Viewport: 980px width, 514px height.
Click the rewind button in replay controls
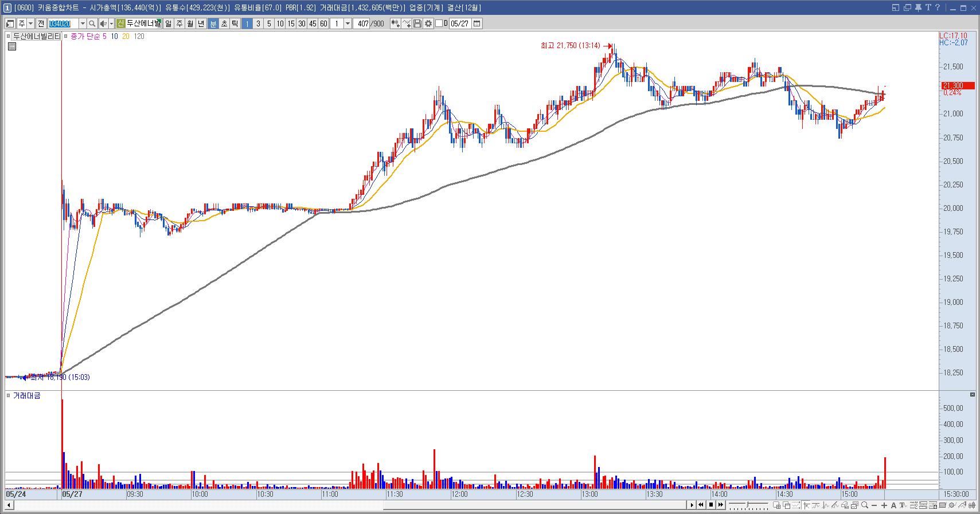[701, 505]
